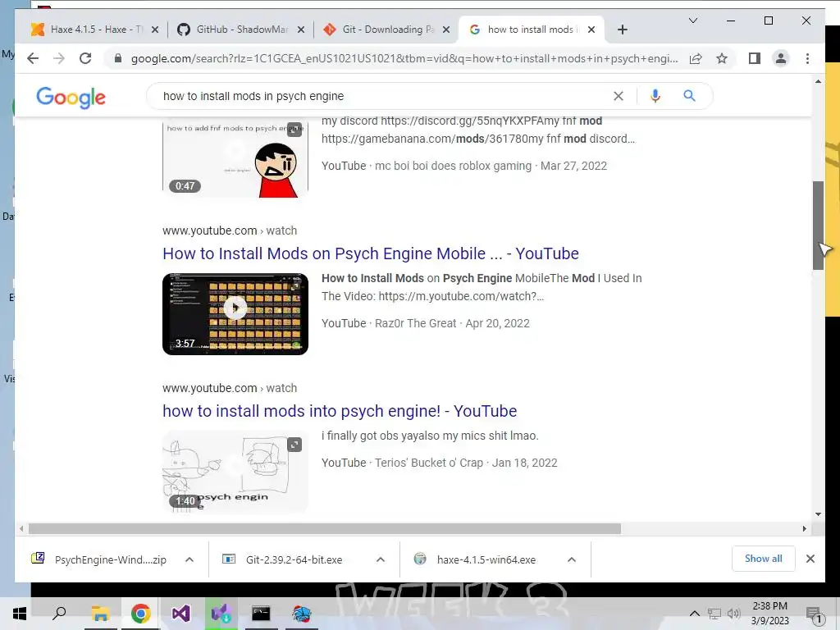Click the 'Raz0r The Great · Apr 20, 2022' source line

pyautogui.click(x=426, y=323)
